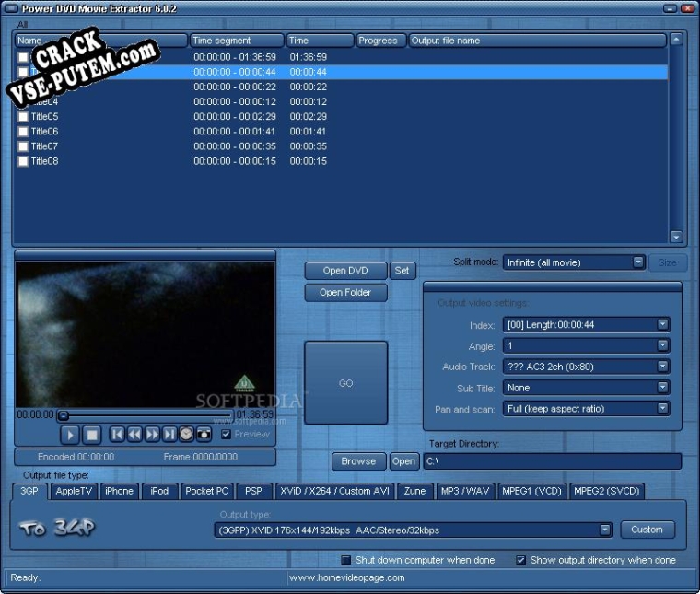700x594 pixels.
Task: Open the iPod tab
Action: tap(159, 491)
